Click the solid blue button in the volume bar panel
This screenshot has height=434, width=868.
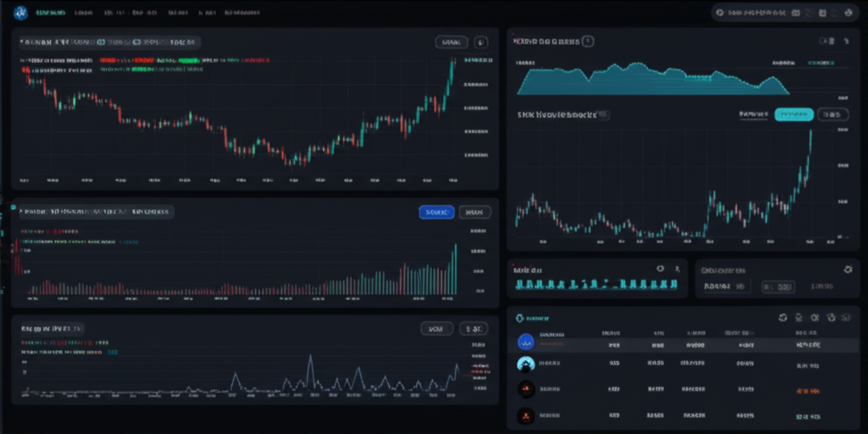(x=437, y=212)
